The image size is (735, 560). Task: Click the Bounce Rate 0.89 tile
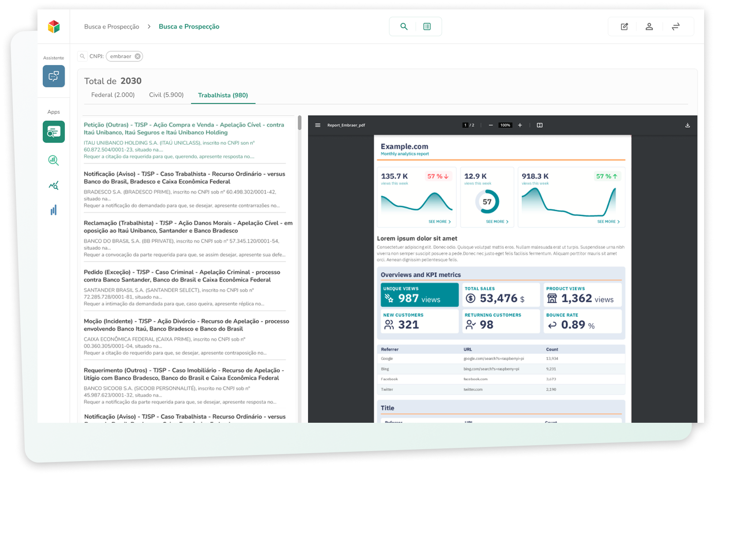click(583, 321)
